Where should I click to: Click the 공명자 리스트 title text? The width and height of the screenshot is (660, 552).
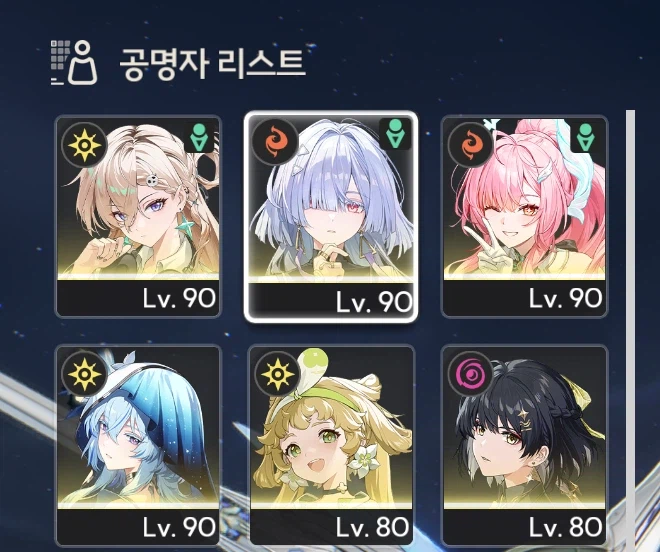pos(212,64)
